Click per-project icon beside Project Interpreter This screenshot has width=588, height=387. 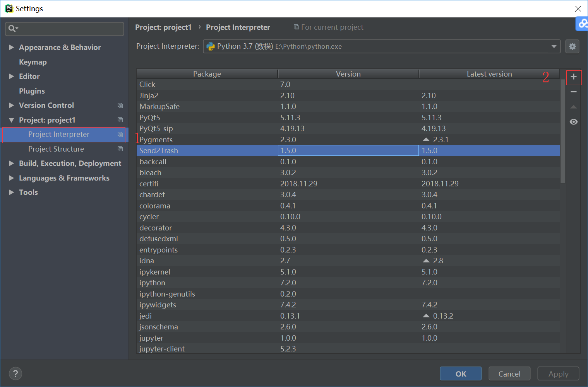point(120,135)
